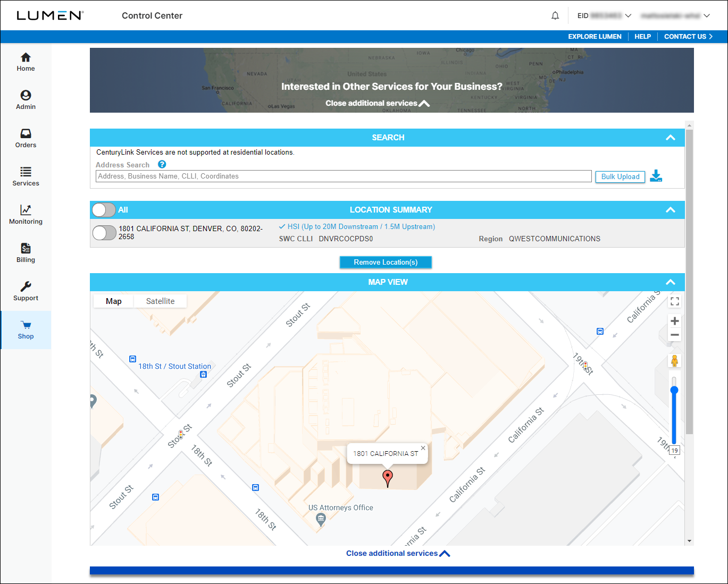The width and height of the screenshot is (728, 584).
Task: Collapse the SEARCH panel
Action: (671, 138)
